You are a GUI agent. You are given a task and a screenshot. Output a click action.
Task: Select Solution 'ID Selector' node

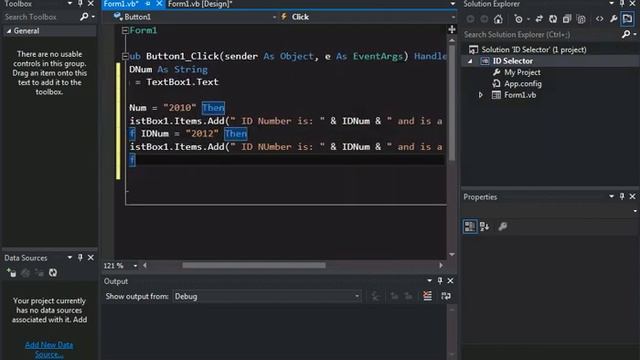pyautogui.click(x=533, y=50)
